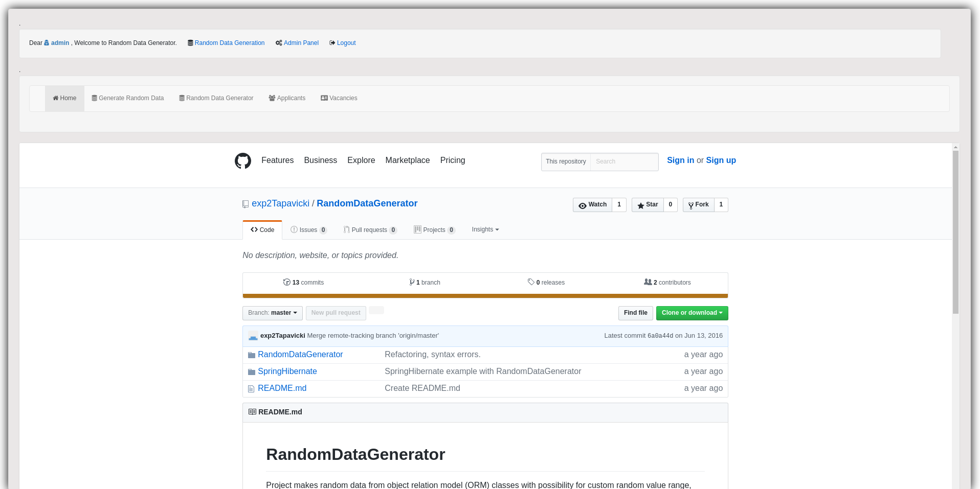
Task: Click the Find file button
Action: (x=636, y=313)
